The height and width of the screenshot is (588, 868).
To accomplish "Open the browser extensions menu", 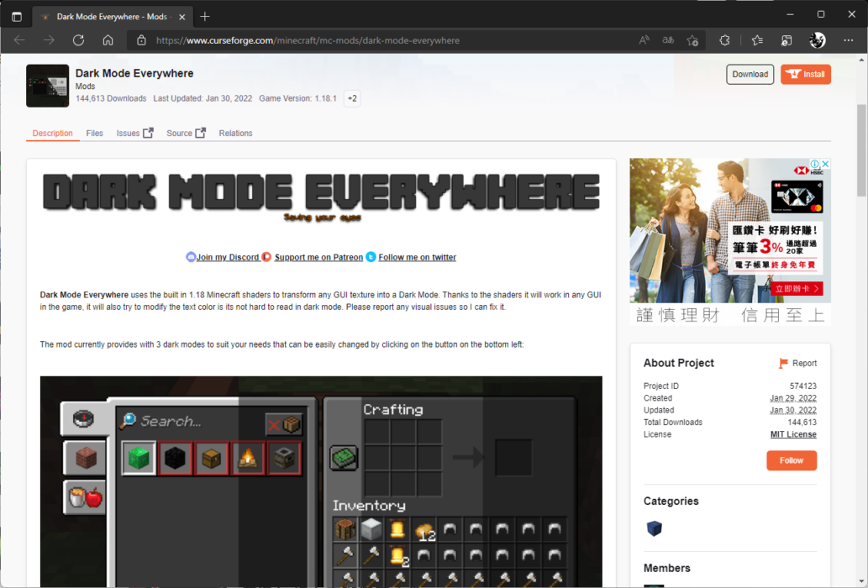I will [x=724, y=40].
